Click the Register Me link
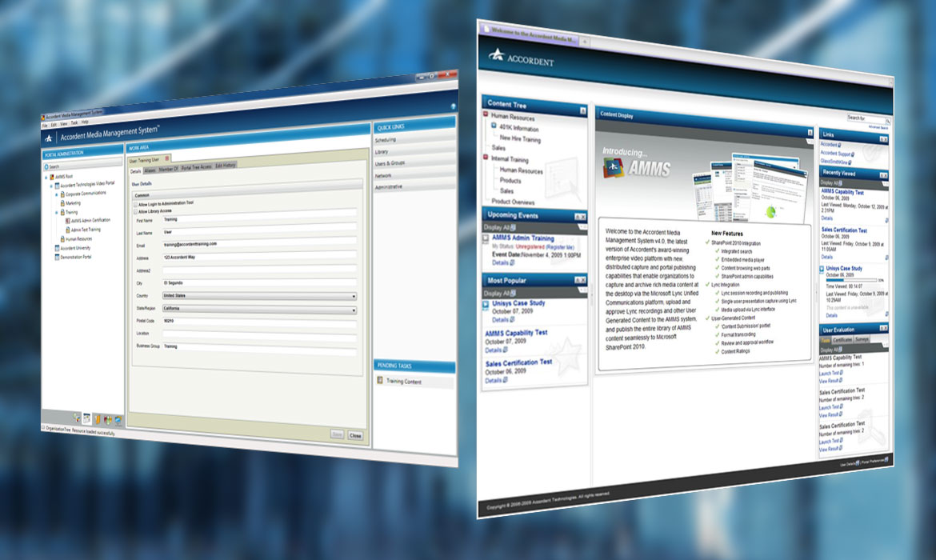This screenshot has height=560, width=936. tap(559, 246)
